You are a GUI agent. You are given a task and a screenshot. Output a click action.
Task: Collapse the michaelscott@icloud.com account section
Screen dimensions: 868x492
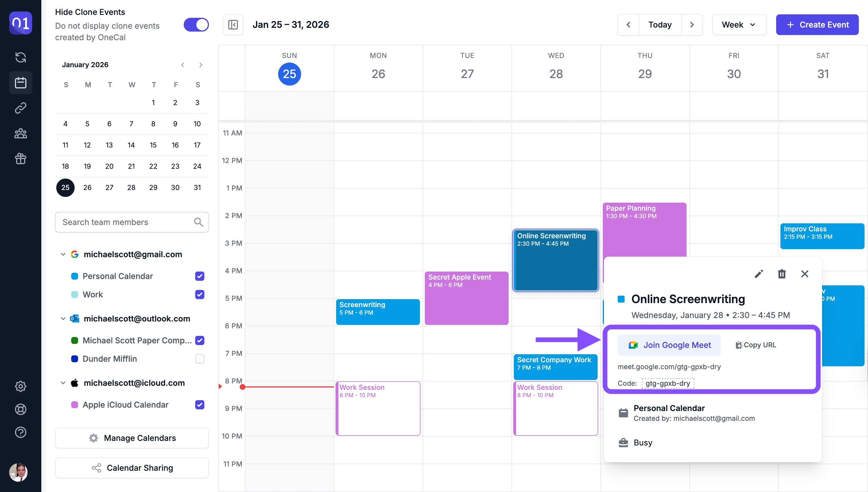63,383
